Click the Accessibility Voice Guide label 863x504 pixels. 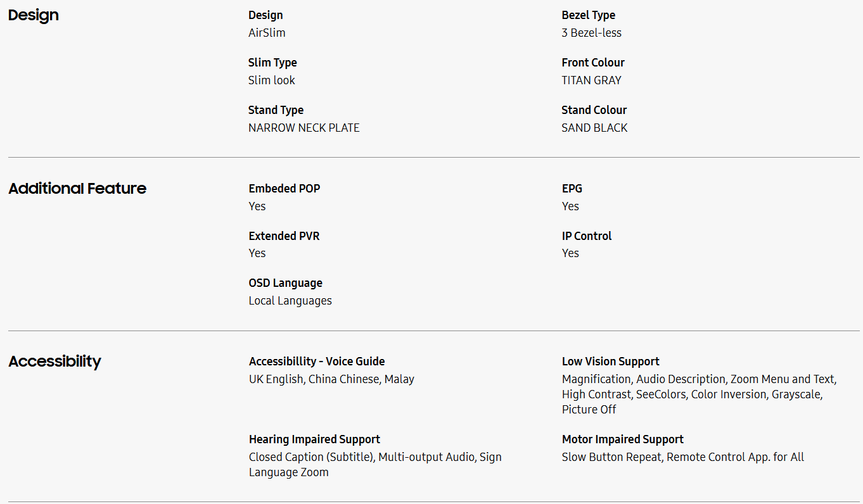(x=317, y=362)
